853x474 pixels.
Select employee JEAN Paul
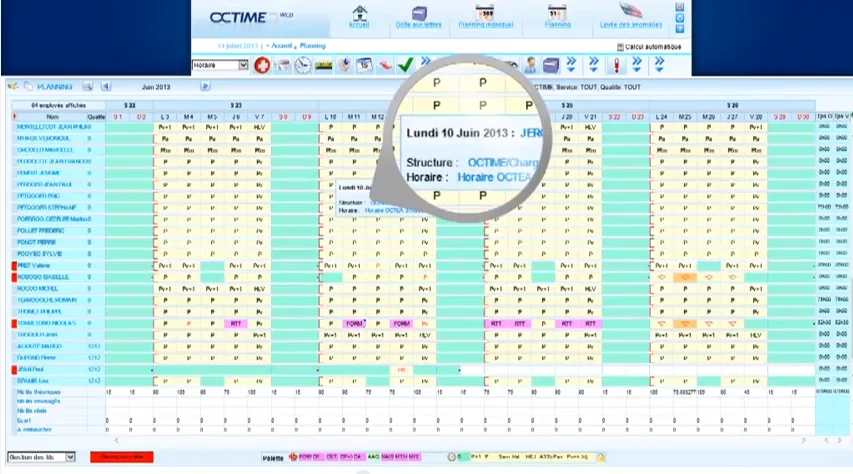[x=30, y=370]
